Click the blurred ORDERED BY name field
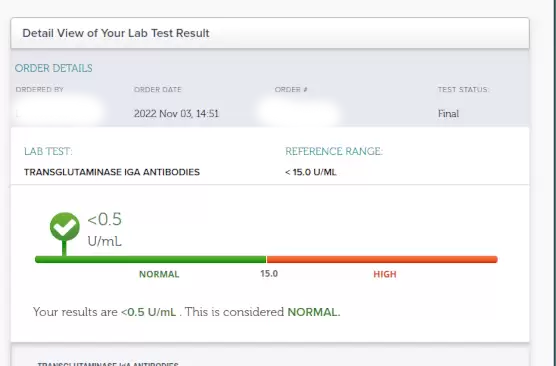Image resolution: width=556 pixels, height=366 pixels. click(59, 113)
